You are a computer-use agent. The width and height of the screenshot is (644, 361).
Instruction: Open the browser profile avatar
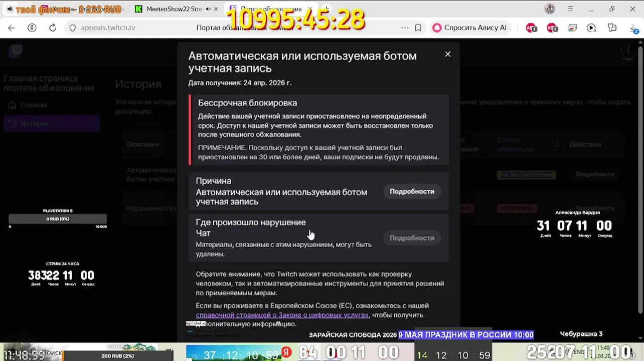tap(550, 9)
